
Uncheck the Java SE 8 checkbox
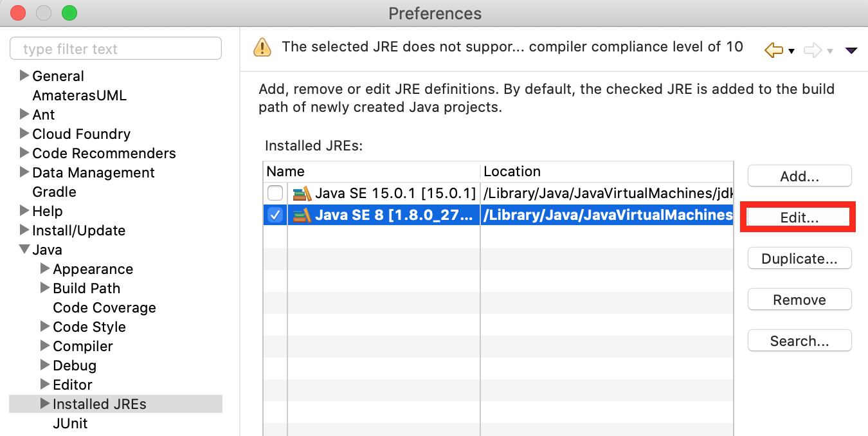pos(275,215)
